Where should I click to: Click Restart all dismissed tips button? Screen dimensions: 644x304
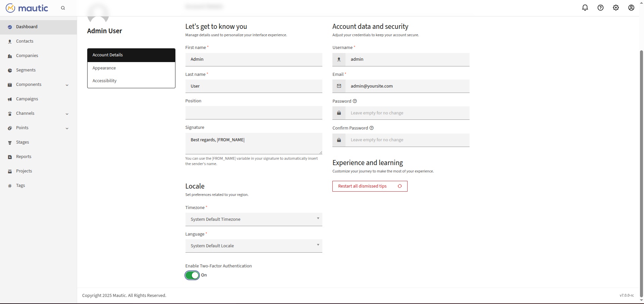(x=370, y=186)
